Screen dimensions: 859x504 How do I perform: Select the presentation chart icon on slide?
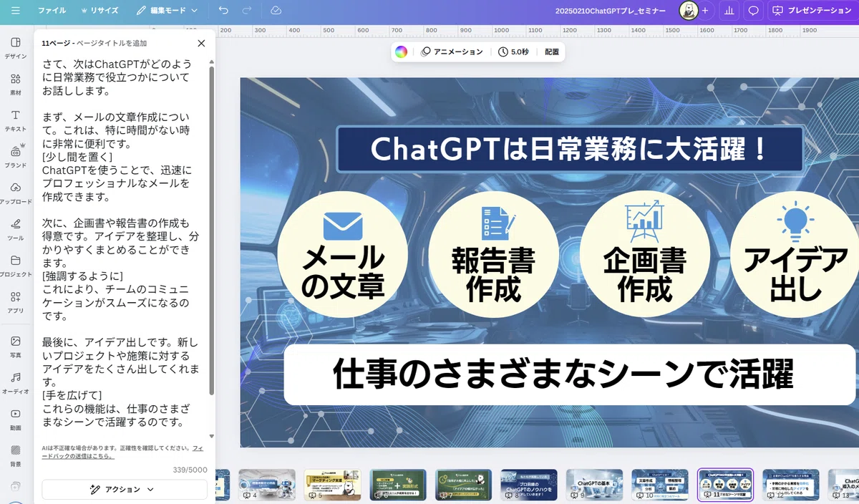click(644, 223)
